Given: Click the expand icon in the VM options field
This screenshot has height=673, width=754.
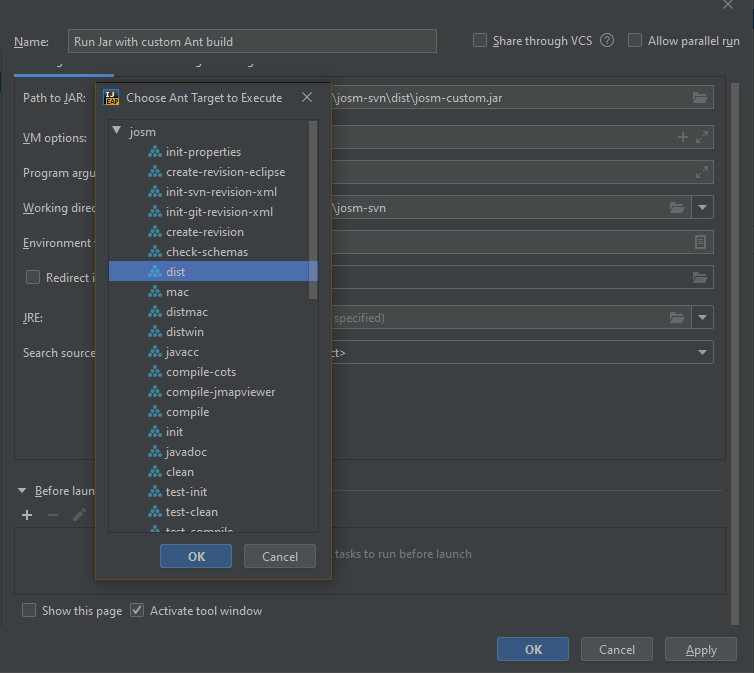Looking at the screenshot, I should [701, 137].
